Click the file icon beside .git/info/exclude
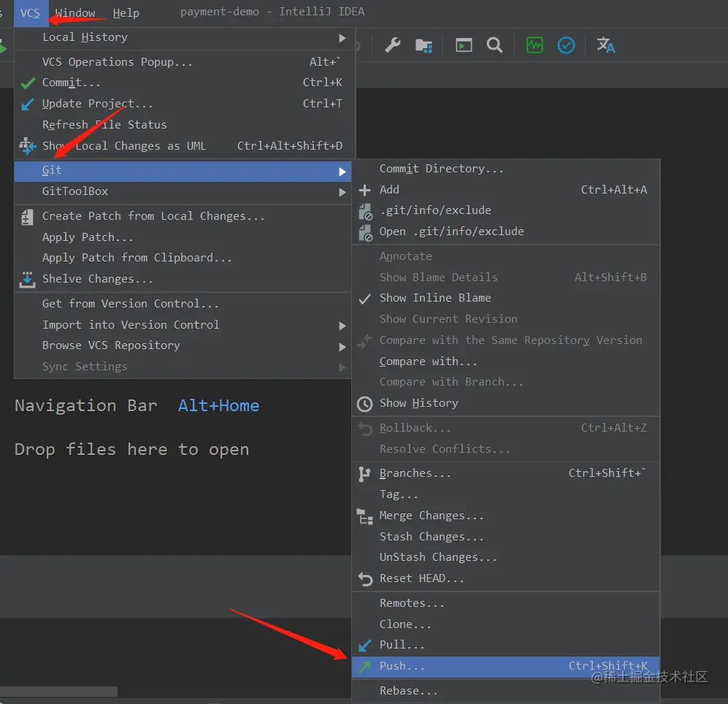 [x=365, y=211]
